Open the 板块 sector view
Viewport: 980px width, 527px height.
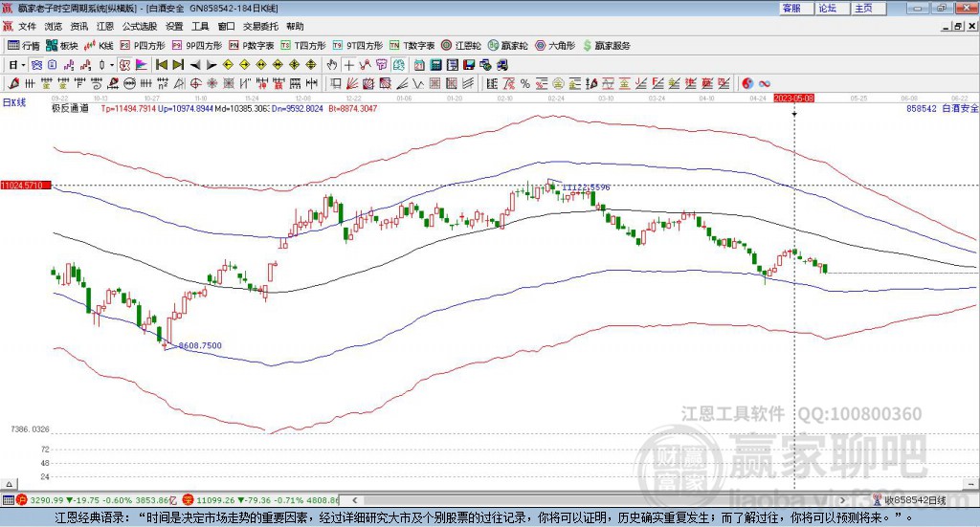tap(61, 46)
